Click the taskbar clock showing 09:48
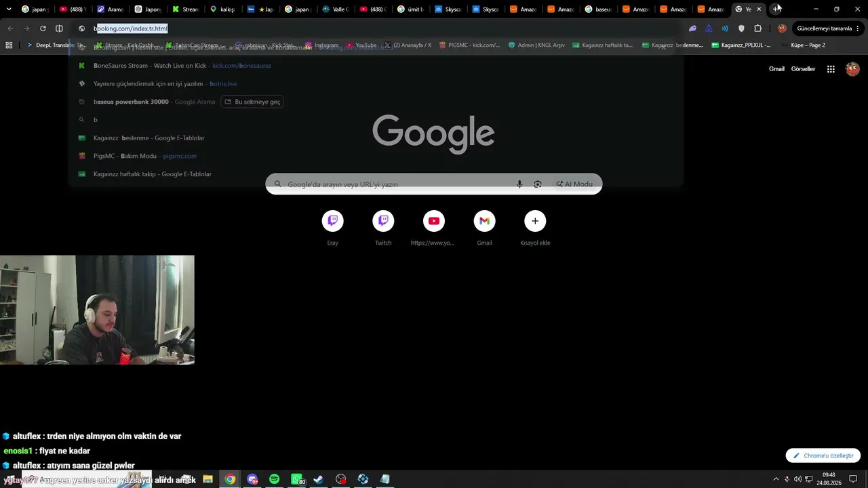Viewport: 868px width, 488px height. pyautogui.click(x=829, y=479)
